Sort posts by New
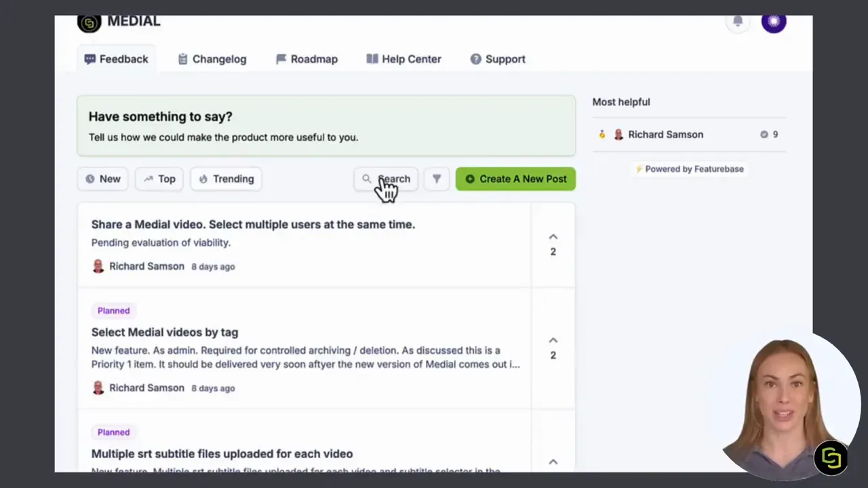The height and width of the screenshot is (488, 868). pos(103,179)
